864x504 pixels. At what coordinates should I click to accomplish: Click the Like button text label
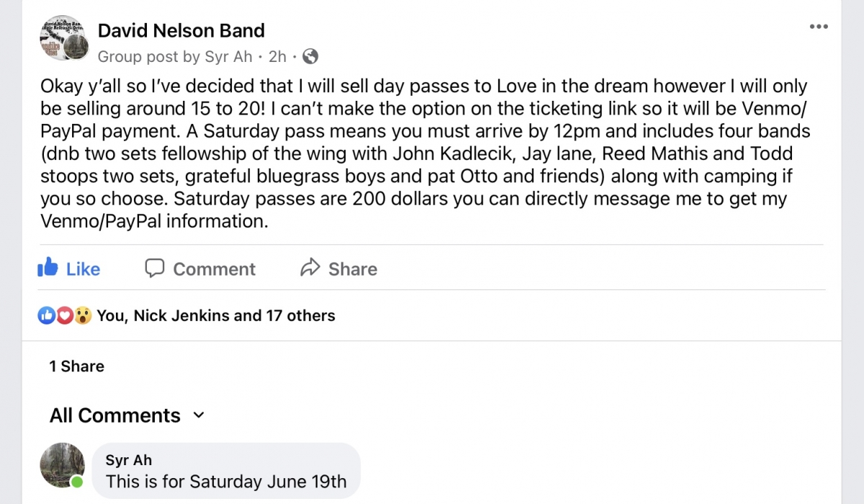[83, 269]
